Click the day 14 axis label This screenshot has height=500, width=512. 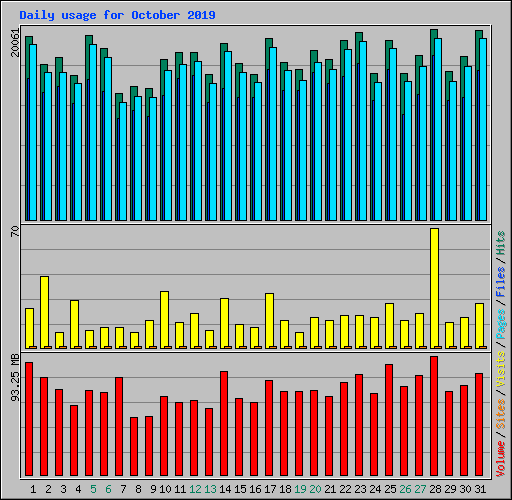click(225, 489)
